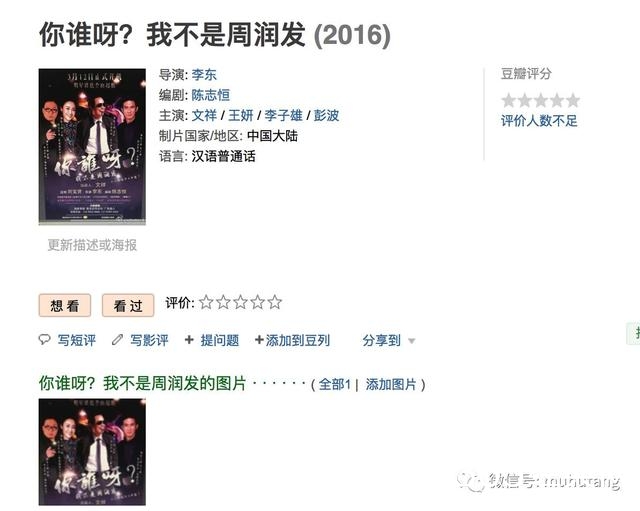Image resolution: width=640 pixels, height=511 pixels.
Task: Click the speech bubble icon beside 写短评
Action: (x=44, y=340)
